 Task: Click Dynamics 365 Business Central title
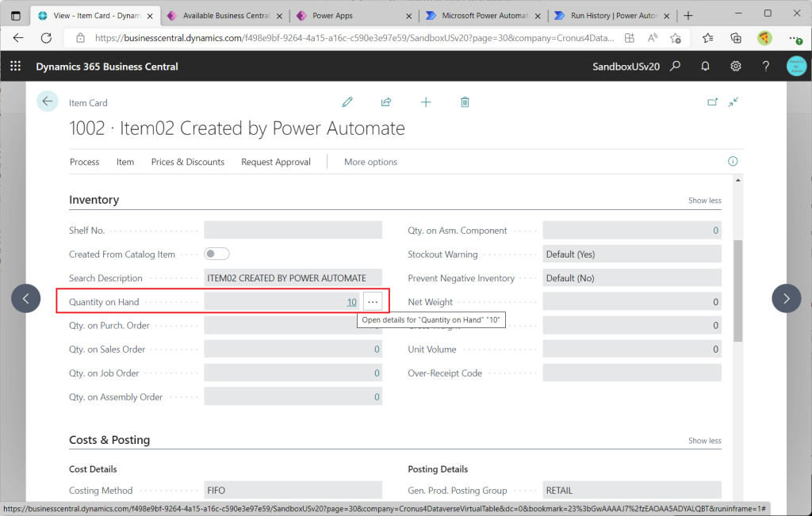[x=107, y=67]
